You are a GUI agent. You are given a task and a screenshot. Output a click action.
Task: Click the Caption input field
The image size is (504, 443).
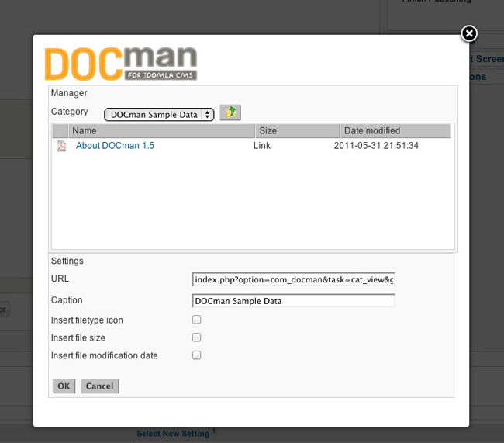[293, 301]
